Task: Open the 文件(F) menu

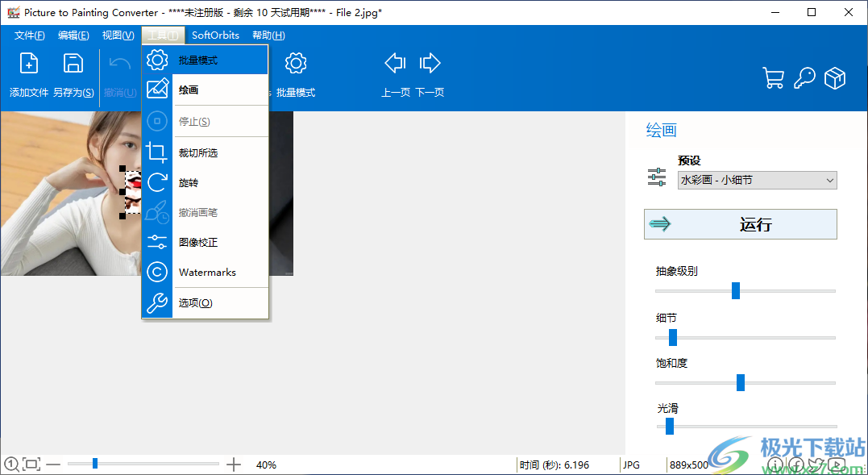Action: tap(29, 35)
